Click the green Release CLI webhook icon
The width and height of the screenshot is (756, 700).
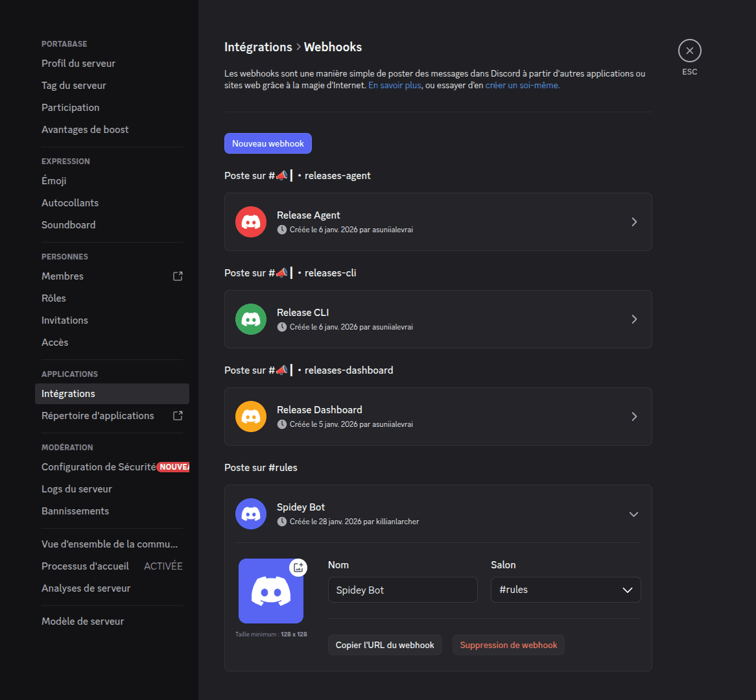tap(251, 319)
